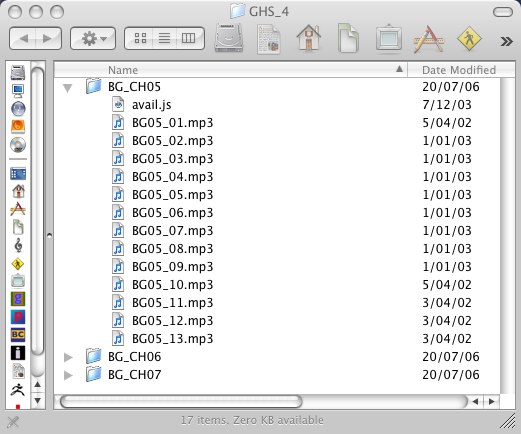The image size is (521, 434).
Task: Select BG05_07.mp3
Action: (172, 231)
